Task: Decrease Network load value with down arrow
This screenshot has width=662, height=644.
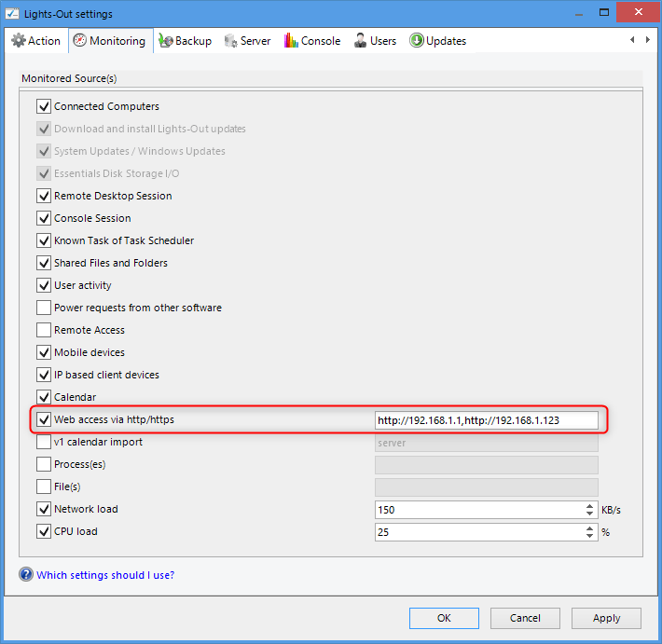Action: [x=590, y=514]
